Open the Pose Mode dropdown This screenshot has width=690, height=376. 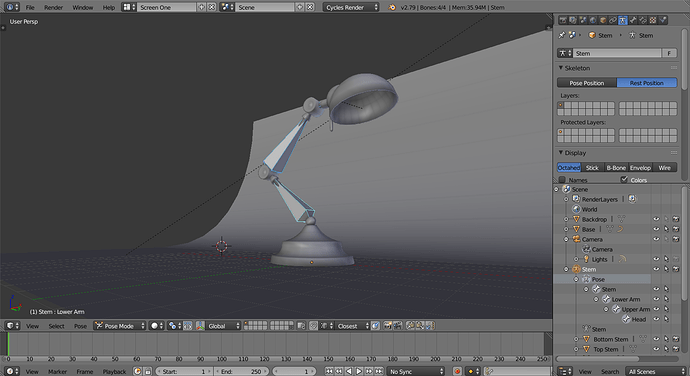pos(120,326)
